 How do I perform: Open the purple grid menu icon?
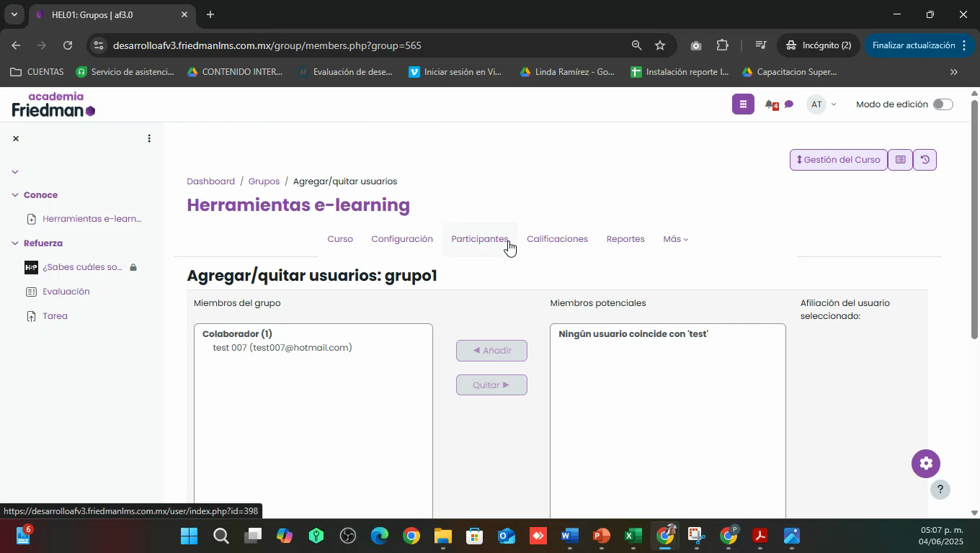(743, 104)
